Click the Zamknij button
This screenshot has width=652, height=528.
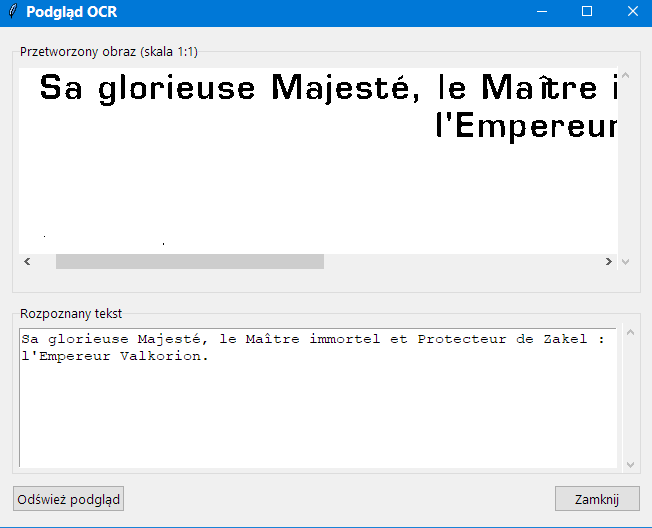click(x=597, y=499)
